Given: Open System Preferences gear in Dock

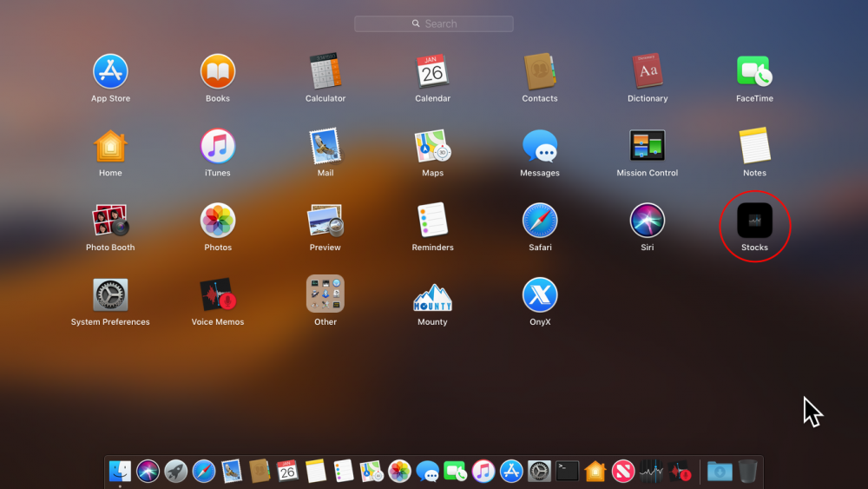Looking at the screenshot, I should (x=539, y=472).
